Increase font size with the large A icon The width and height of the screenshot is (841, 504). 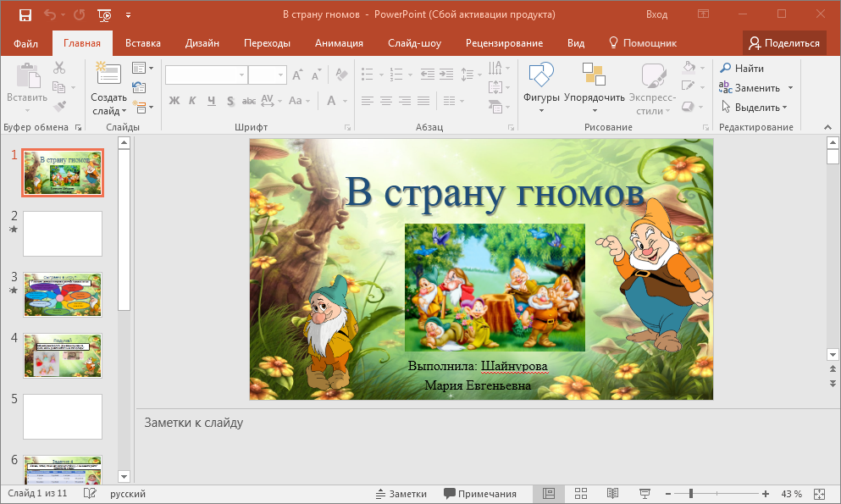point(297,75)
